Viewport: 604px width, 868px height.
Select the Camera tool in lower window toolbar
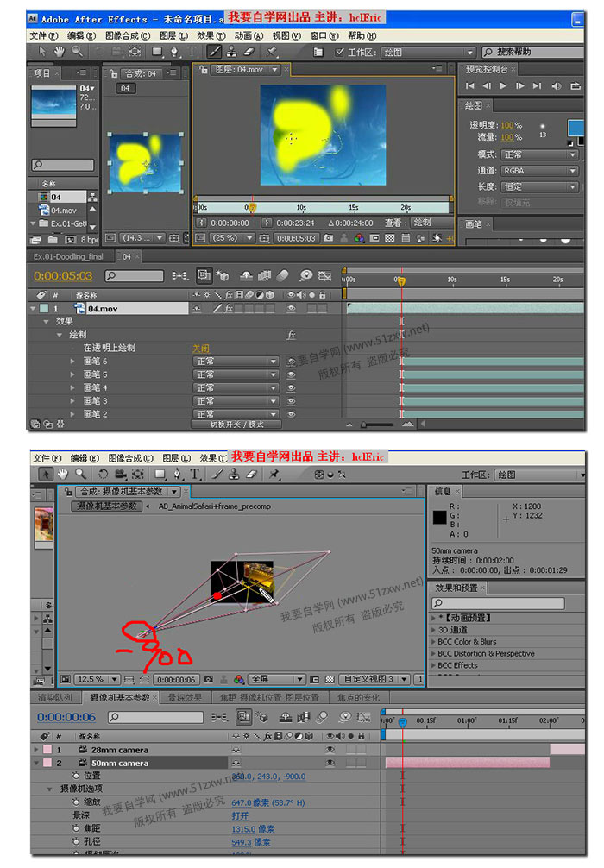click(x=120, y=474)
